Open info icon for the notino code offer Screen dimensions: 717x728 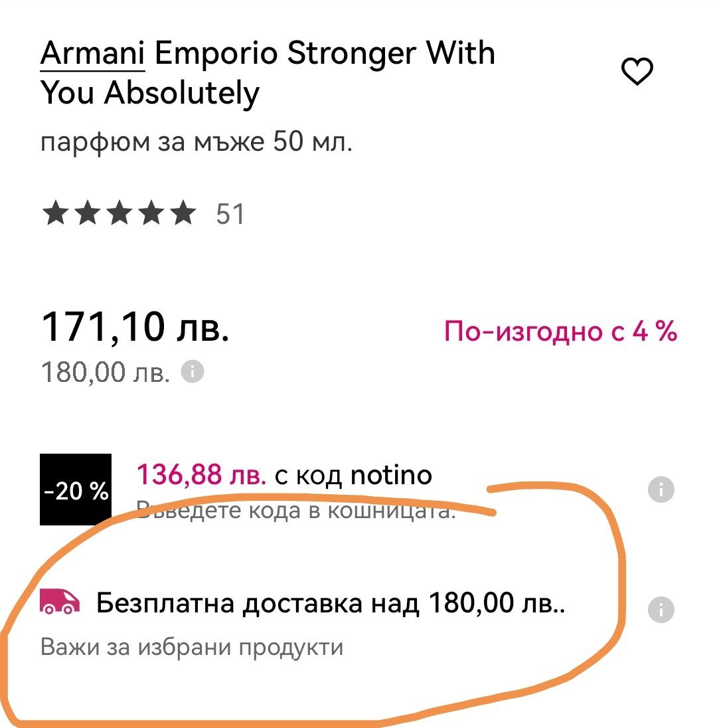(661, 490)
